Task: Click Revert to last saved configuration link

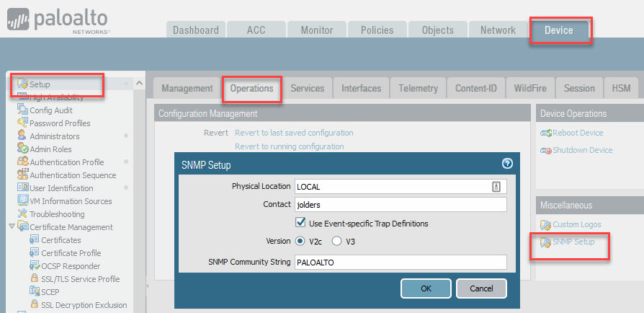Action: (294, 133)
